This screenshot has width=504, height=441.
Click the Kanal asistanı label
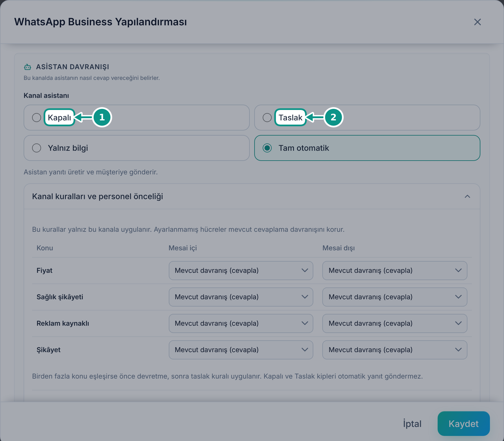46,96
